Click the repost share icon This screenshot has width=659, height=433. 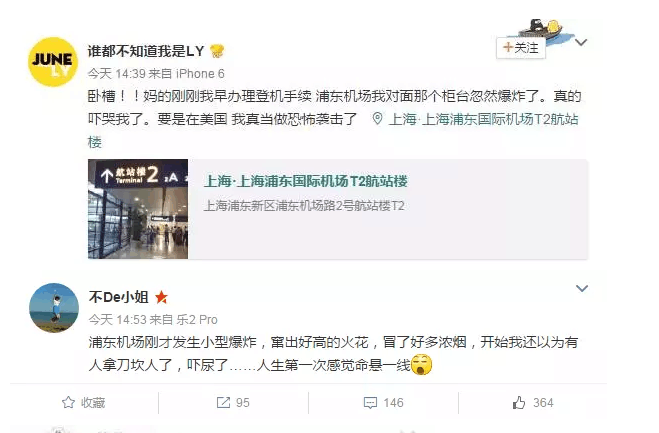pyautogui.click(x=223, y=403)
